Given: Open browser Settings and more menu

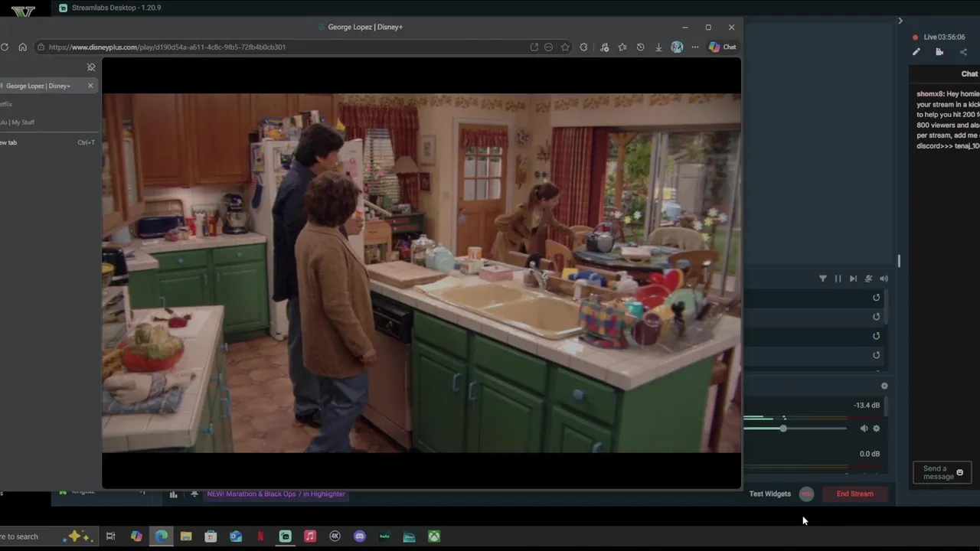Looking at the screenshot, I should 695,47.
